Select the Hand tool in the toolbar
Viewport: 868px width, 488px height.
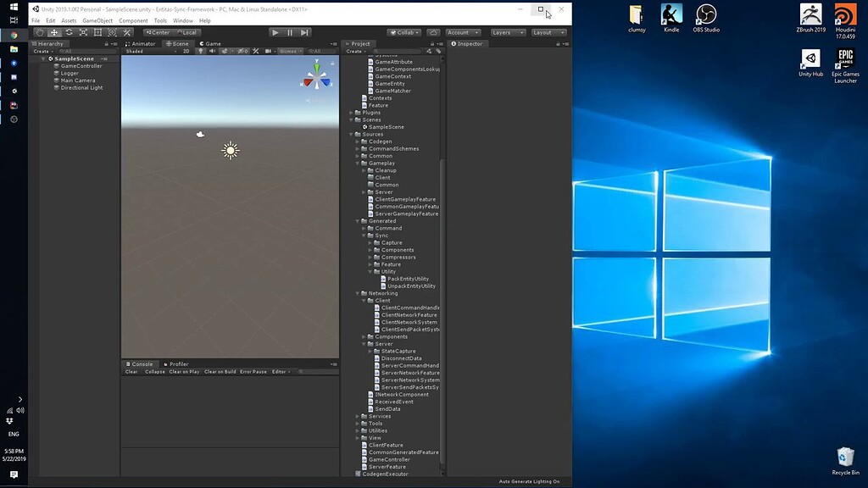point(39,31)
